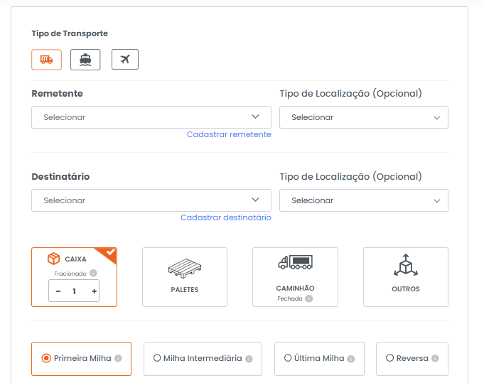Choose the Paletes cargo type

[x=185, y=277]
